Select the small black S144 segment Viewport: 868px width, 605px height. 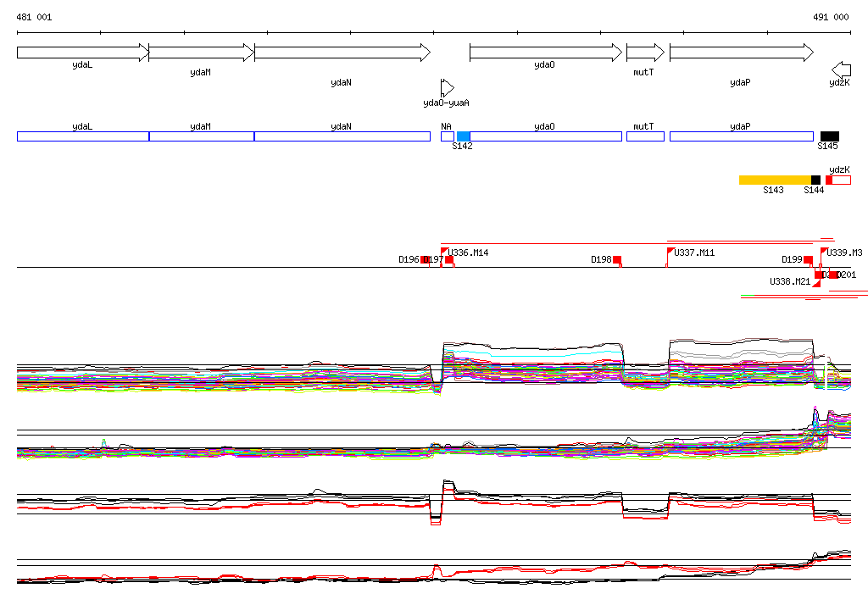pos(816,180)
